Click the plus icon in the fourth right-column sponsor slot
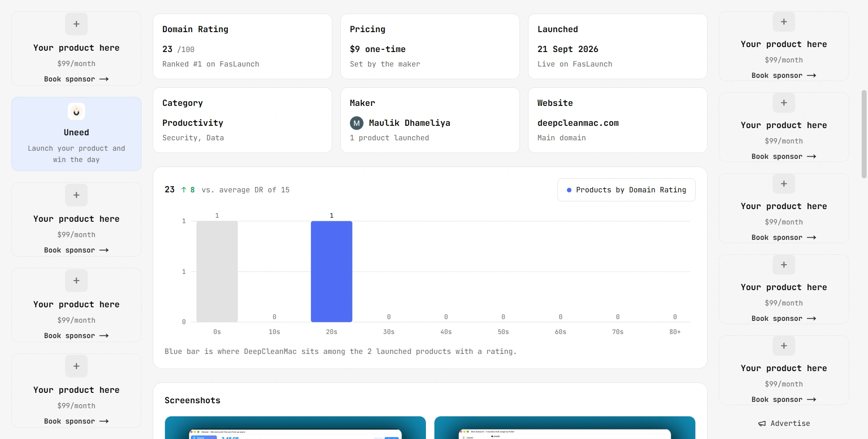This screenshot has height=439, width=868. (784, 265)
